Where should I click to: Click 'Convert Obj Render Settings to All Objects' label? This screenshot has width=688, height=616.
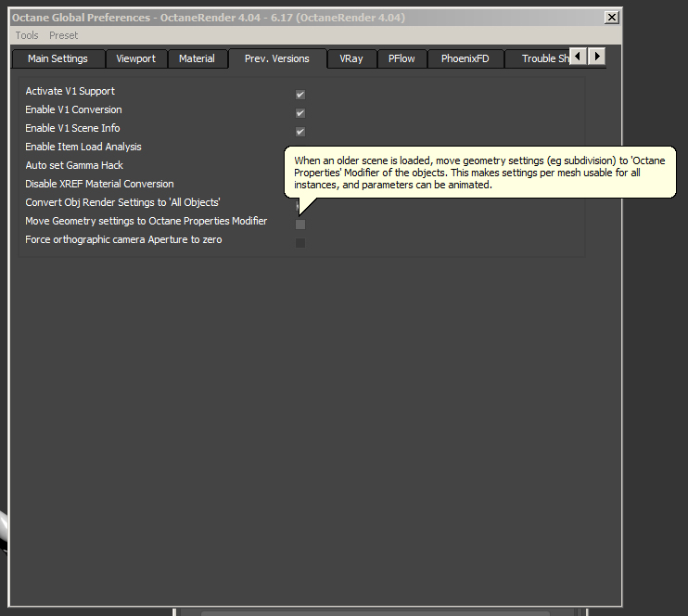coord(122,202)
